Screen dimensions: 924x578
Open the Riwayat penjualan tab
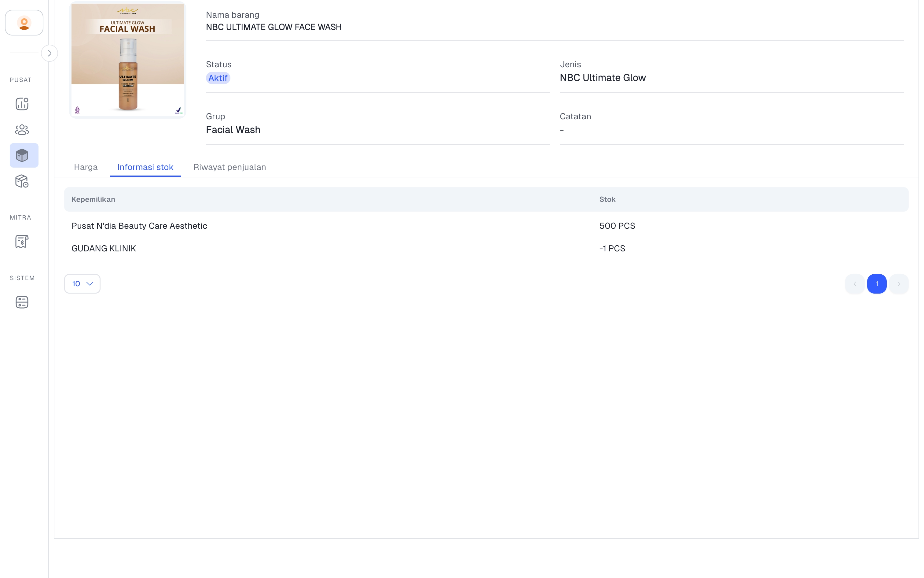click(x=230, y=167)
